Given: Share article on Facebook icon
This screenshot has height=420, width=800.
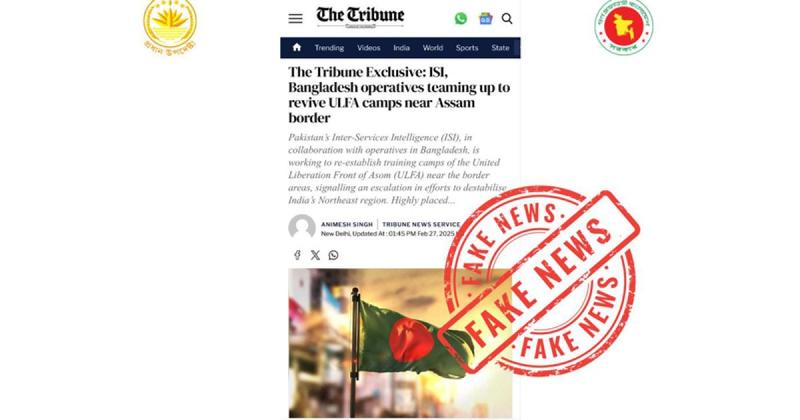Looking at the screenshot, I should point(297,255).
